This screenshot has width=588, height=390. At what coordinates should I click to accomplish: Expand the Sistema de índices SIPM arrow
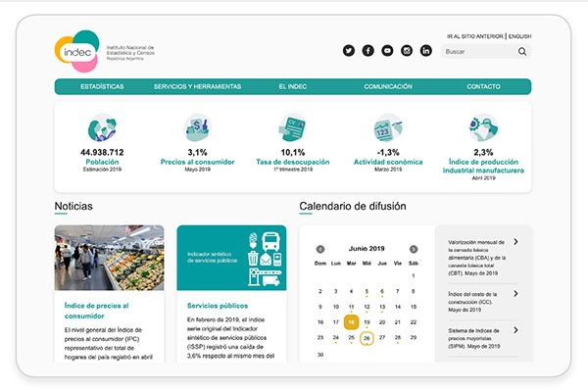516,330
